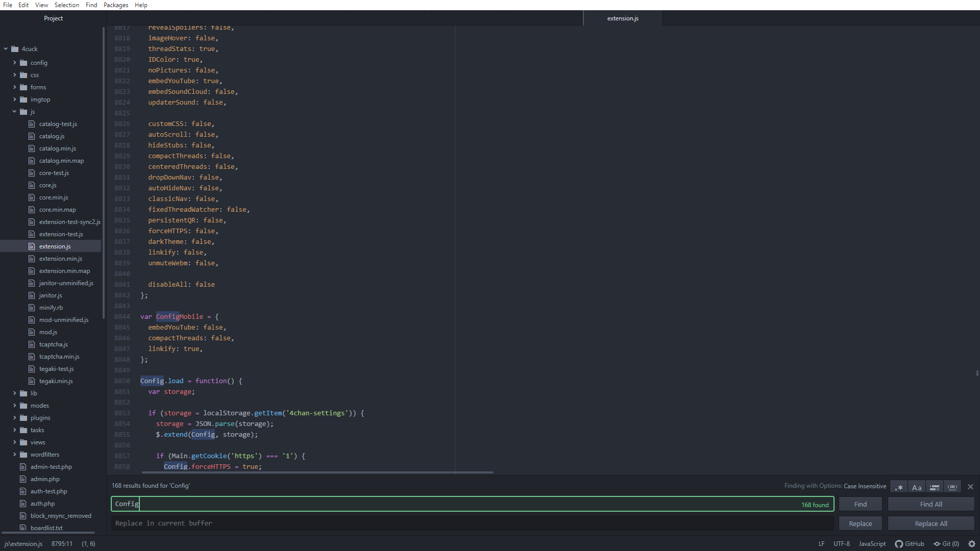Viewport: 980px width, 551px height.
Task: Click the Replace button
Action: tap(861, 523)
